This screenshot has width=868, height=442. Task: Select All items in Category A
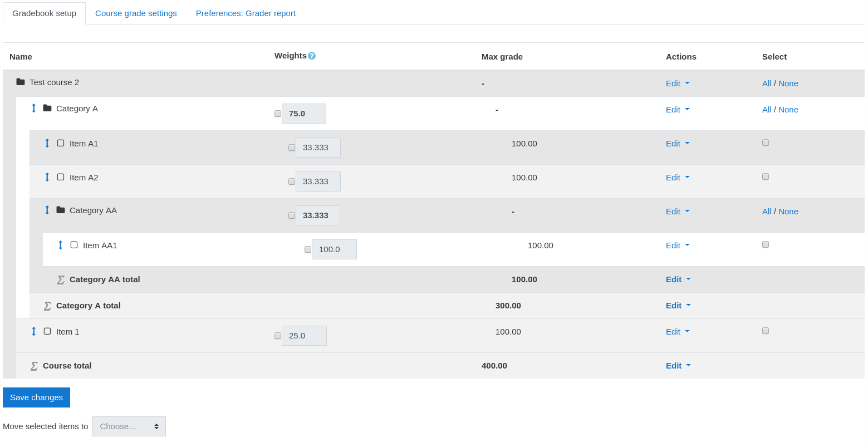pyautogui.click(x=767, y=109)
